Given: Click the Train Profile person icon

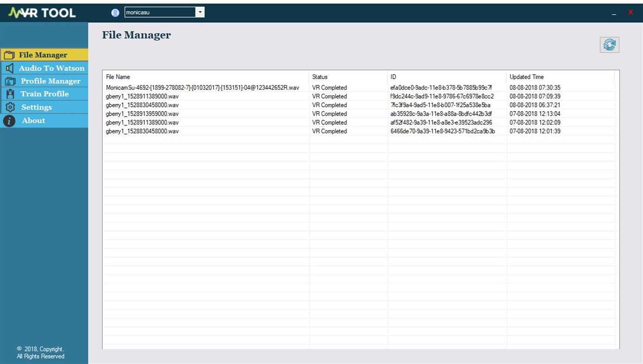Looking at the screenshot, I should coord(9,94).
